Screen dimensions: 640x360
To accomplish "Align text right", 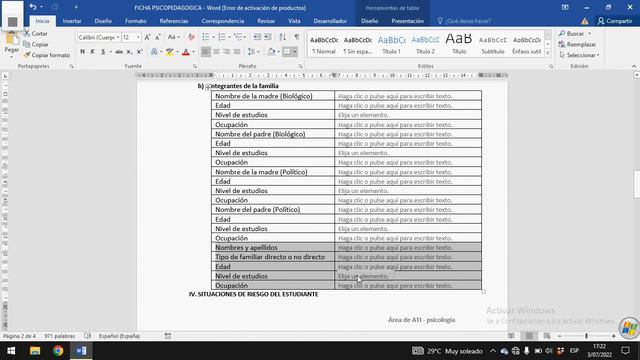I will [x=227, y=52].
